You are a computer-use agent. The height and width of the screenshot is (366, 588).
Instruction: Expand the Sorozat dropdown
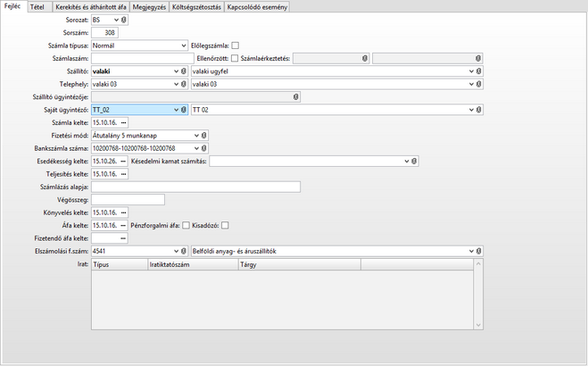(116, 20)
